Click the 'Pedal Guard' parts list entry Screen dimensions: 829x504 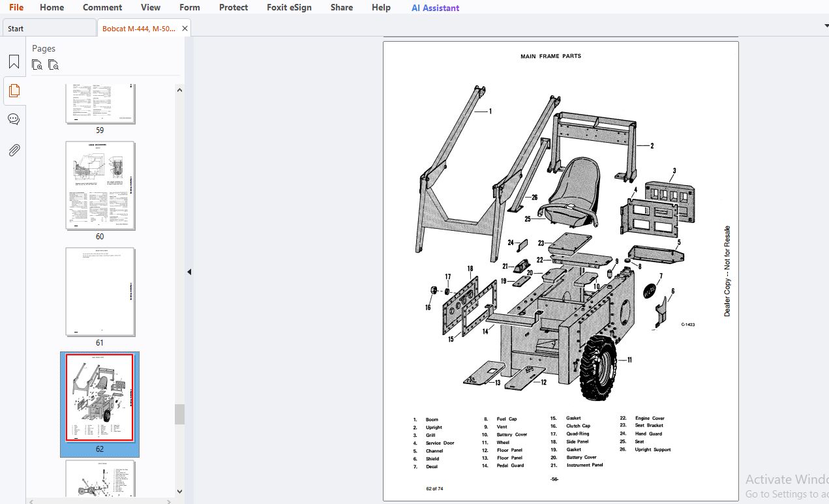tap(510, 466)
